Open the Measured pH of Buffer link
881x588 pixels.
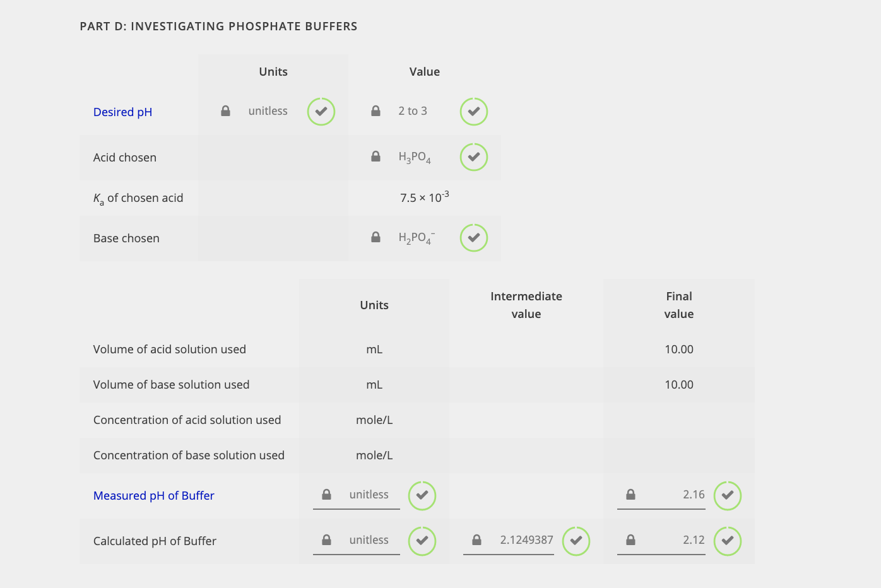coord(153,495)
